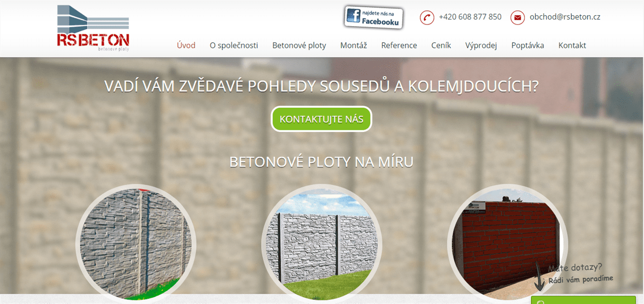
Task: Call +420 608 877 850 link
Action: 470,17
